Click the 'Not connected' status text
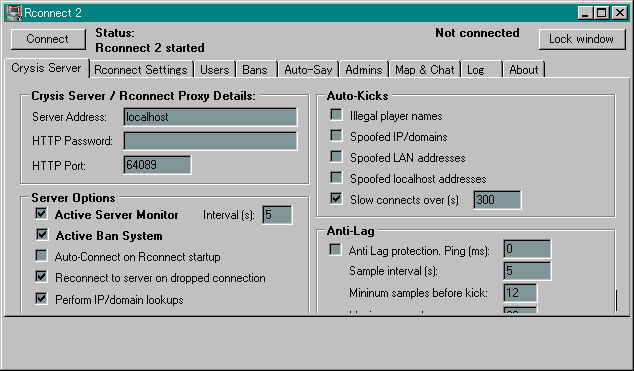The height and width of the screenshot is (371, 634). click(477, 33)
